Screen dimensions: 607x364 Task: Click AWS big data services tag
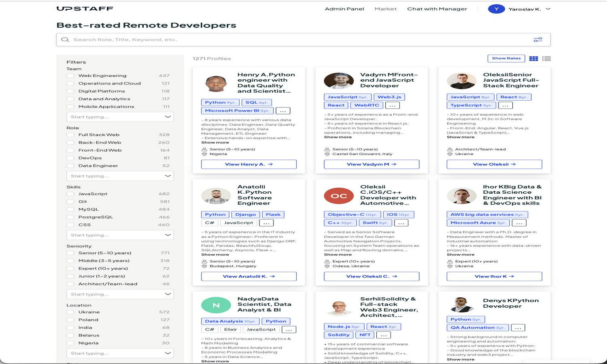click(x=487, y=215)
